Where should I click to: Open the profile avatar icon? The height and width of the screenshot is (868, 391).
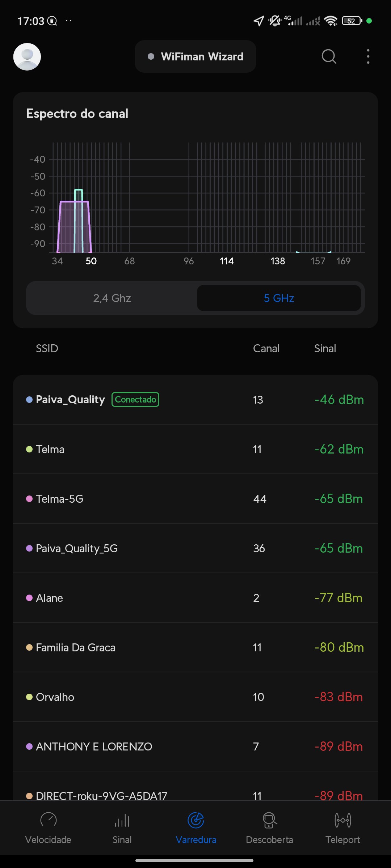(x=27, y=57)
